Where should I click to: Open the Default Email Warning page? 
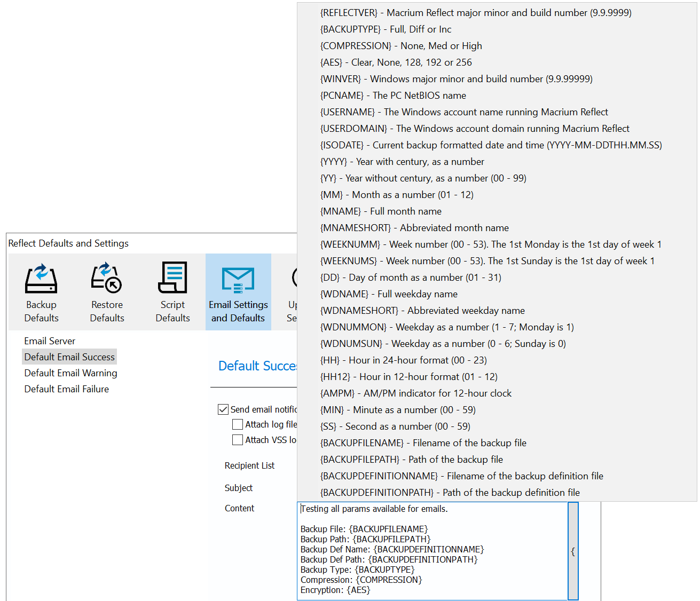click(70, 373)
